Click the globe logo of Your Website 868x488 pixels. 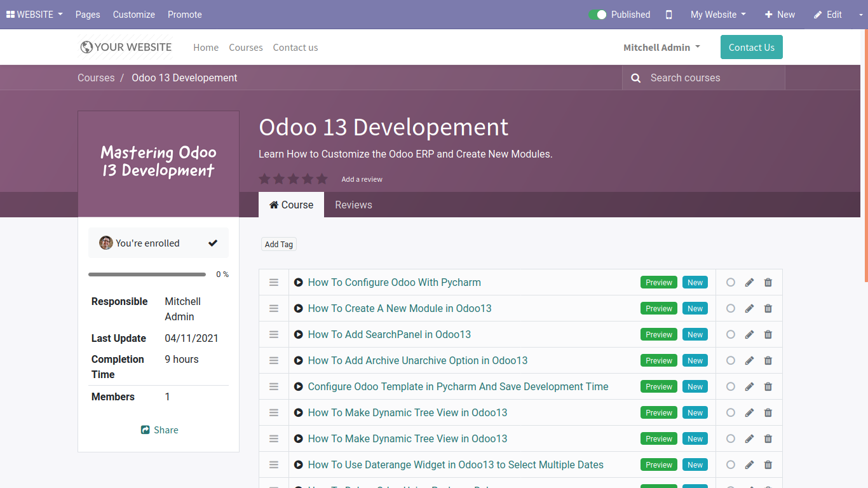point(86,47)
